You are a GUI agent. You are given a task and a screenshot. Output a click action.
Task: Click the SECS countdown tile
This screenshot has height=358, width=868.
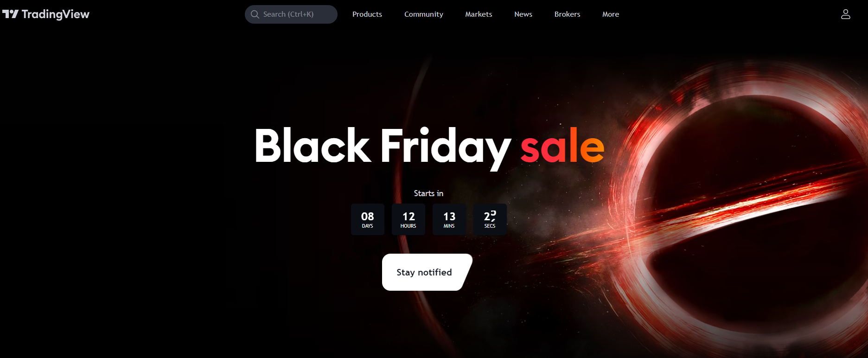pyautogui.click(x=490, y=219)
